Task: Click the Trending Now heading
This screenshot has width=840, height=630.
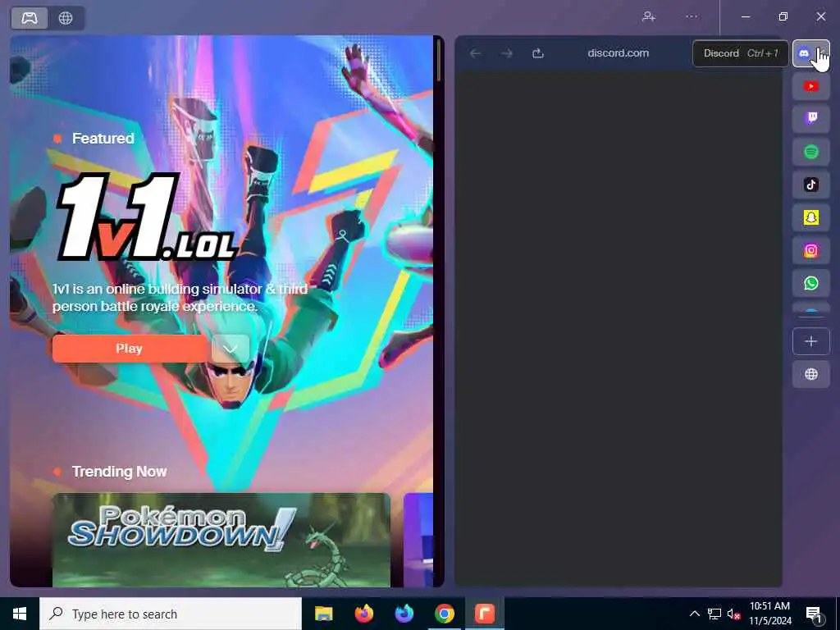Action: click(119, 472)
